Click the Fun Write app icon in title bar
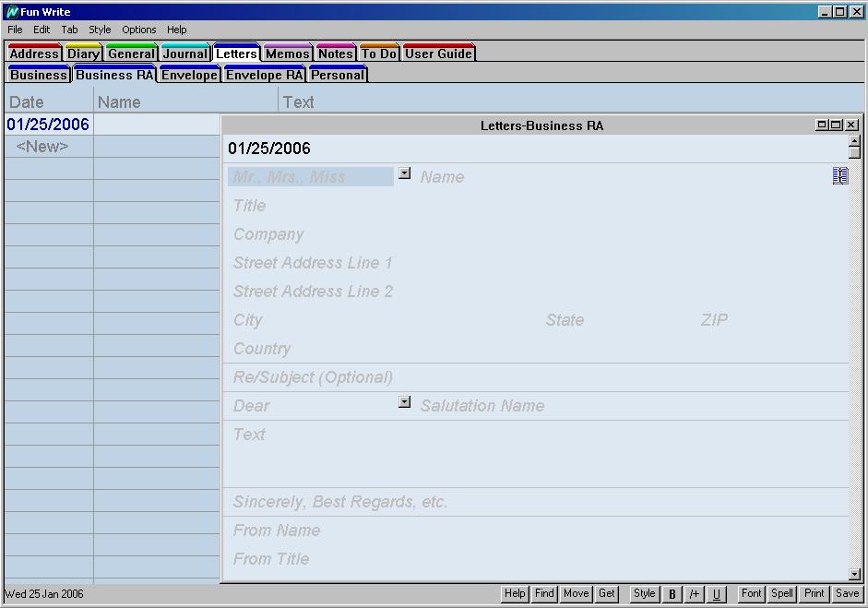The width and height of the screenshot is (868, 608). point(11,12)
